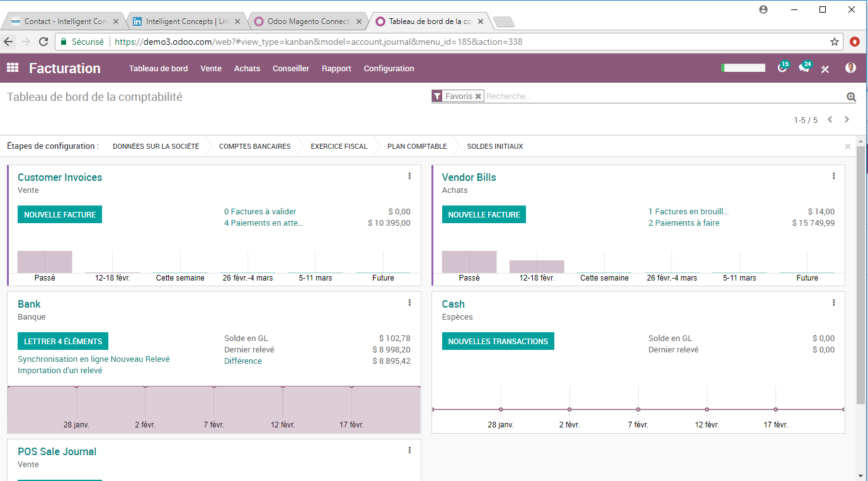Open the activities clock icon showing 15
This screenshot has width=868, height=481.
point(782,68)
